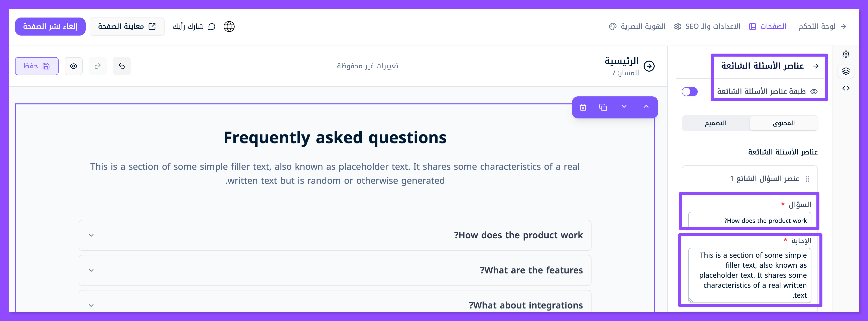Open the globe language icon
Image resolution: width=868 pixels, height=321 pixels.
(x=229, y=27)
